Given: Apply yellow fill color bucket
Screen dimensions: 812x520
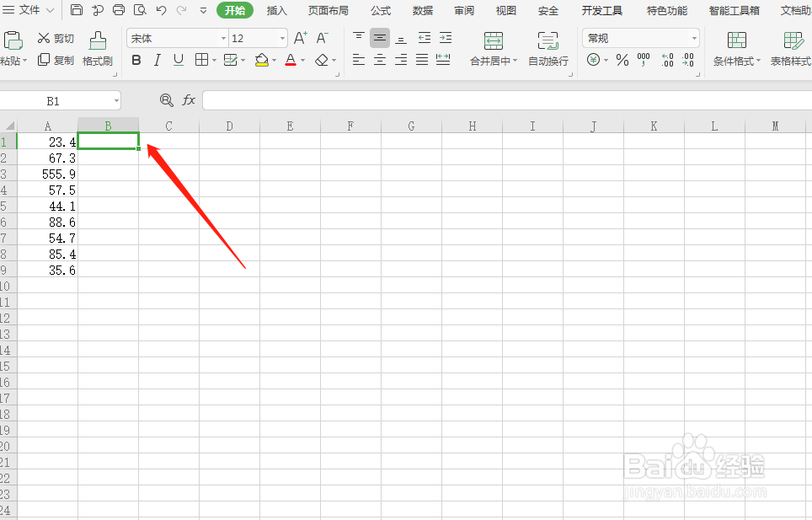Looking at the screenshot, I should coord(261,60).
